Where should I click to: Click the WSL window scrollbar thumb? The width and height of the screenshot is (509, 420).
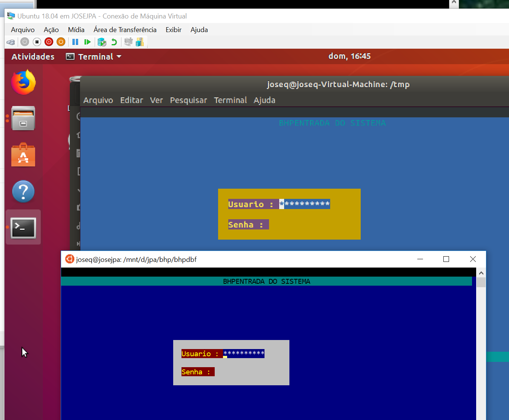pos(481,282)
